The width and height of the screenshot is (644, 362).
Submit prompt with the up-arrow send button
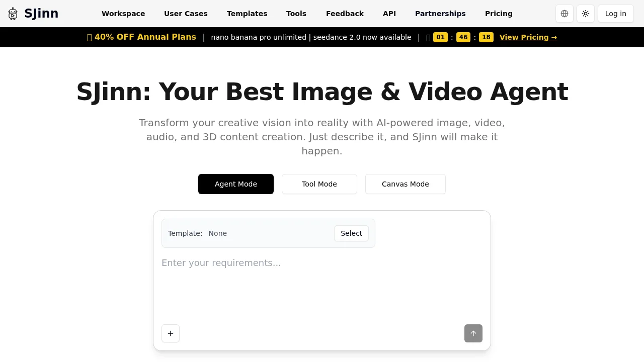tap(473, 333)
